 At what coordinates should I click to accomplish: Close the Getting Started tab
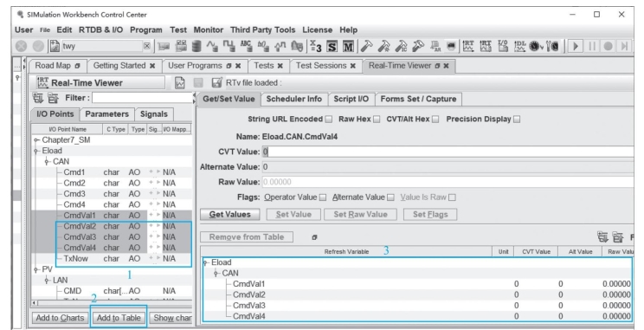[152, 66]
